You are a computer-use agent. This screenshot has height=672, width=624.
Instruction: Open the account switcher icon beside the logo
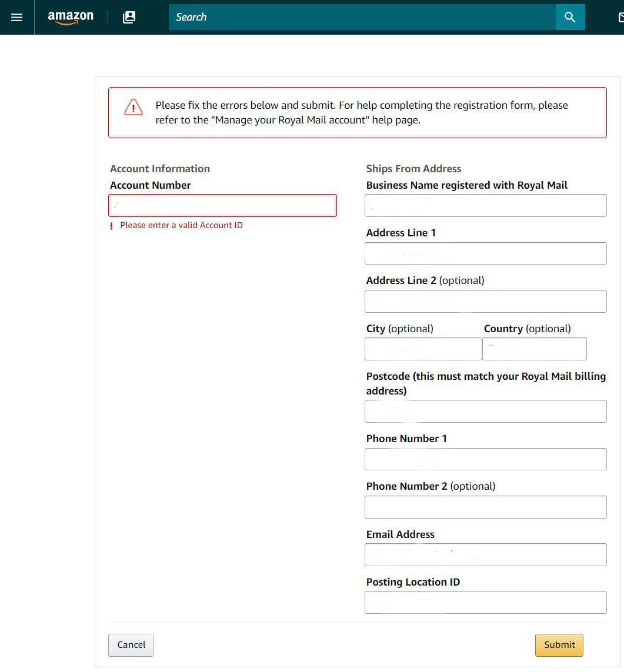tap(128, 17)
